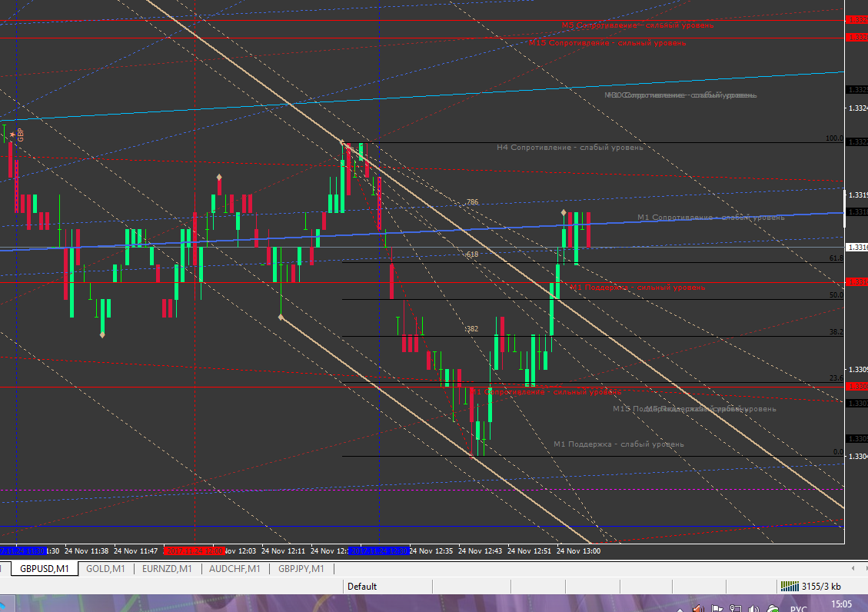
Task: Click the 382 fan level label
Action: [x=471, y=329]
